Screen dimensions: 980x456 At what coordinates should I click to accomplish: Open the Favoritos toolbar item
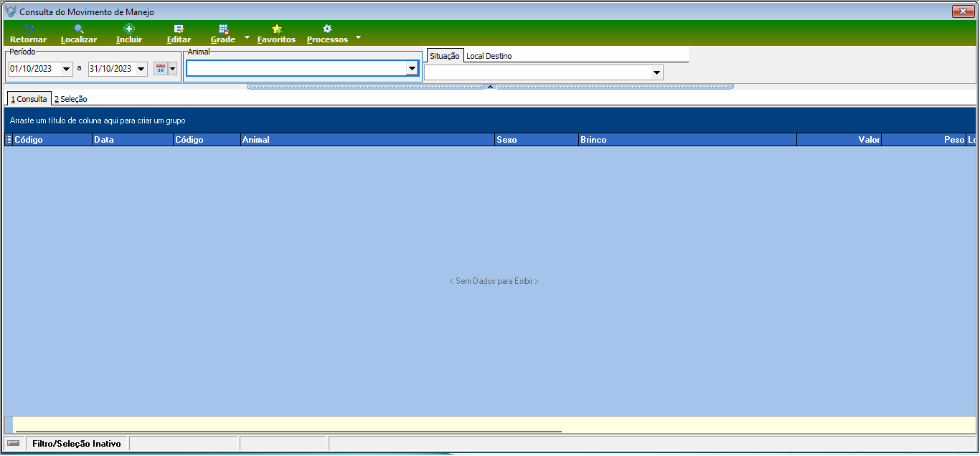pyautogui.click(x=276, y=34)
